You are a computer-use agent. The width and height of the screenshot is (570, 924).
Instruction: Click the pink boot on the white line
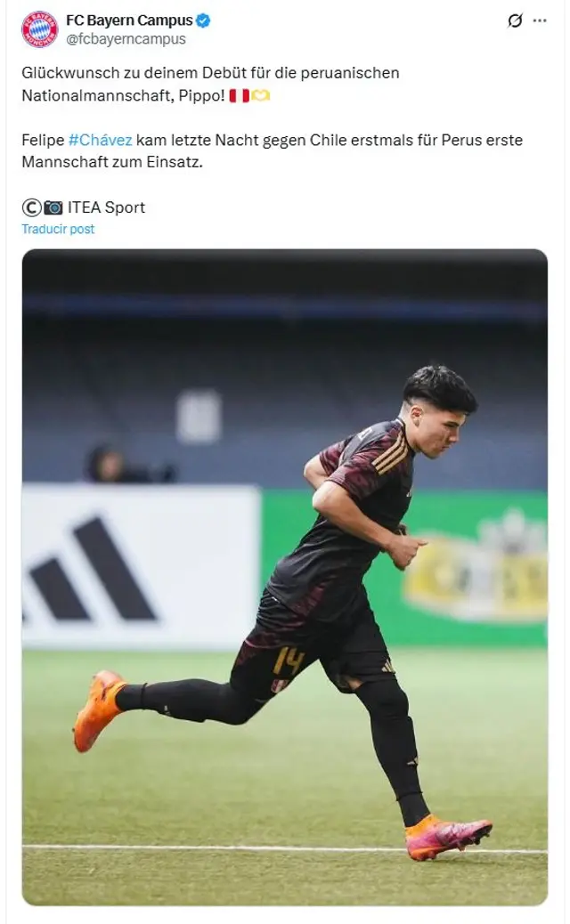[x=449, y=839]
